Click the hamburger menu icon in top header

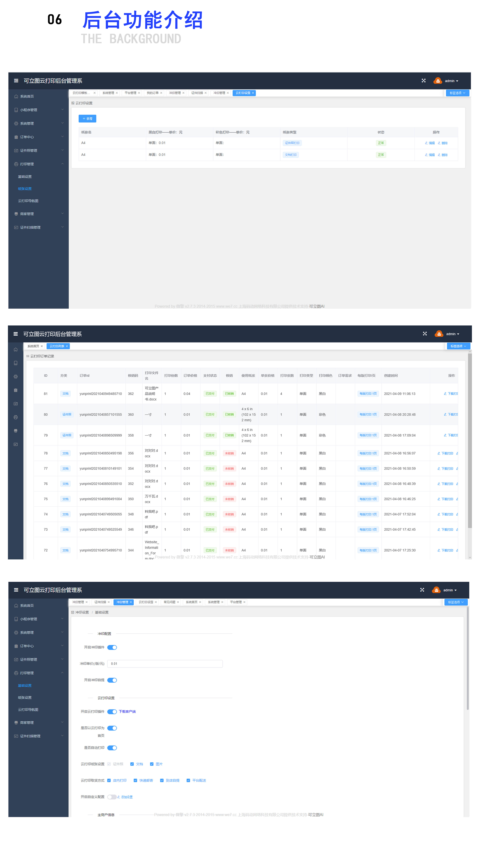16,81
